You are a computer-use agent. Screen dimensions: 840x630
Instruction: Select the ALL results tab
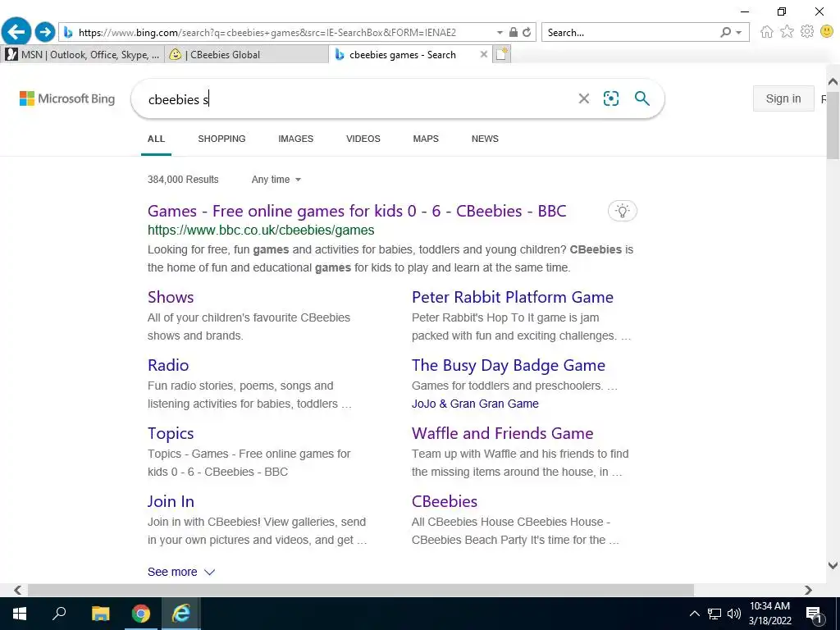[156, 139]
